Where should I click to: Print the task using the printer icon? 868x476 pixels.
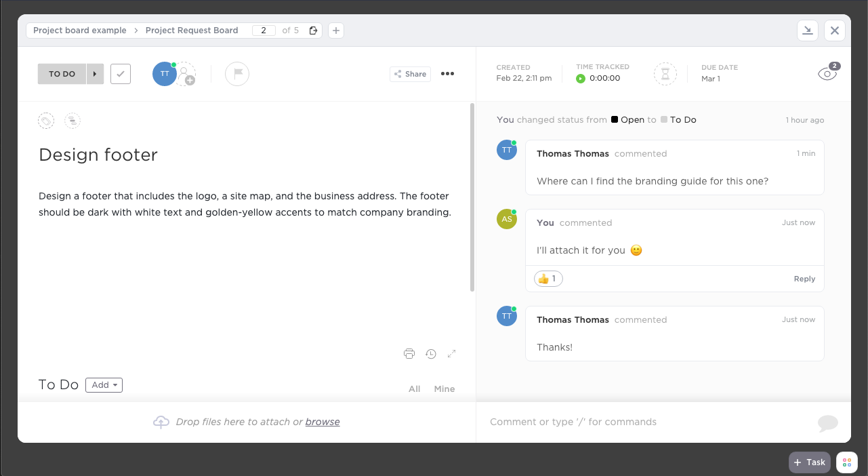409,353
